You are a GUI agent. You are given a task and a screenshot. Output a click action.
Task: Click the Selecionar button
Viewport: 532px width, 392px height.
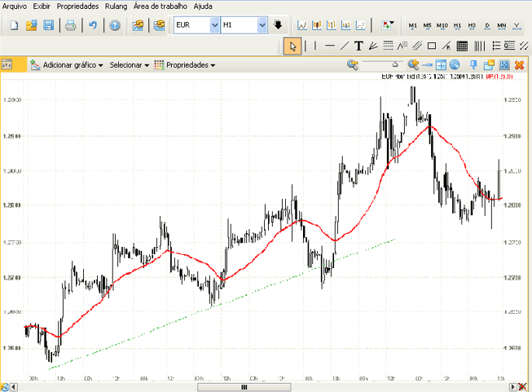coord(129,64)
